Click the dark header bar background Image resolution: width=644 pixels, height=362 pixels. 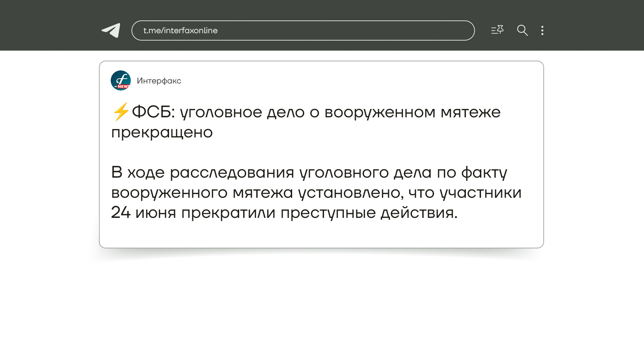[50, 25]
